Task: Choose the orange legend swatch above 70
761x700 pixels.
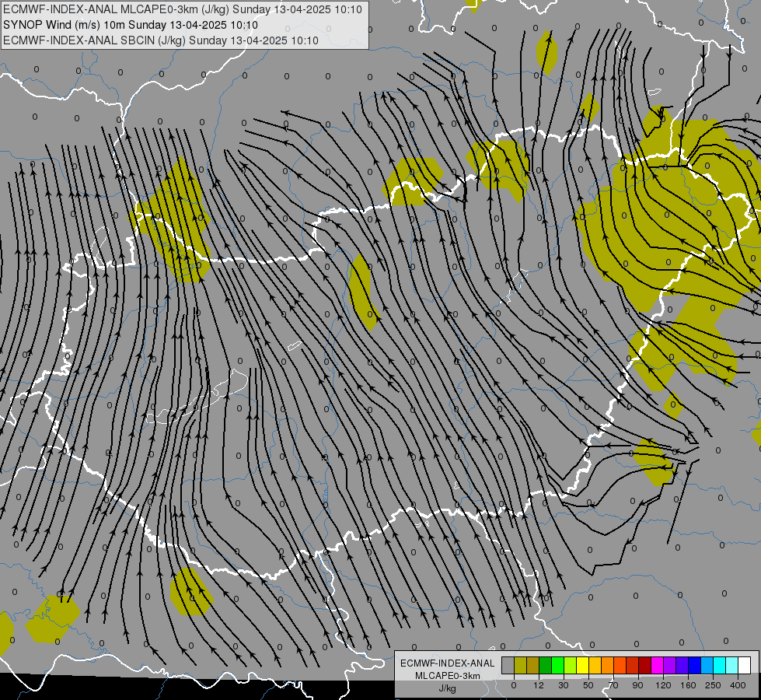Action: 608,665
